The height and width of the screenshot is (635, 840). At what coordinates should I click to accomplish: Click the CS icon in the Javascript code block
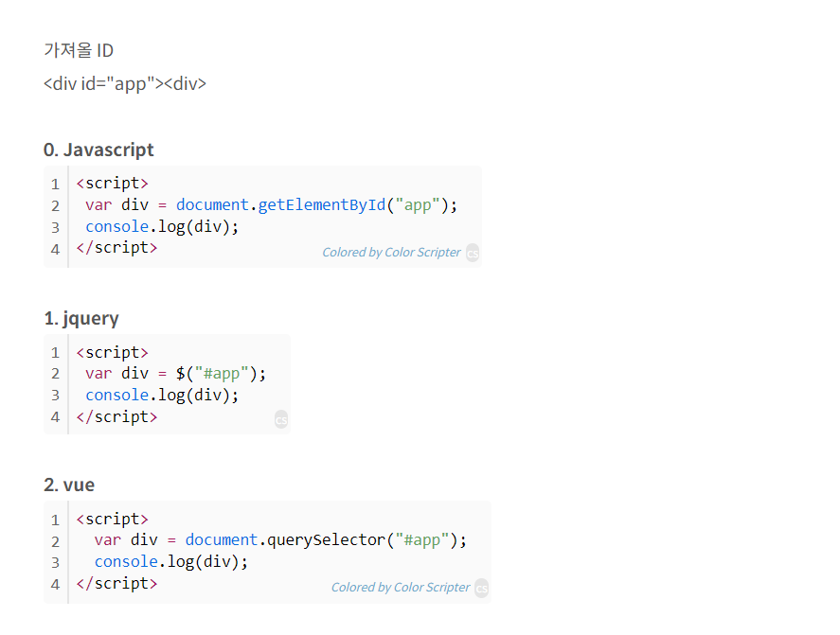pos(472,253)
